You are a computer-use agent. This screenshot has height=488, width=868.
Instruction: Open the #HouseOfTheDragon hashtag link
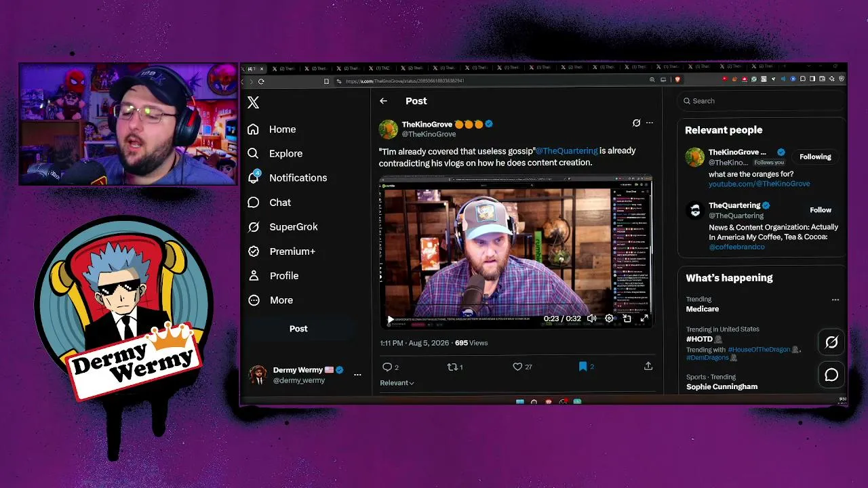[x=759, y=350]
